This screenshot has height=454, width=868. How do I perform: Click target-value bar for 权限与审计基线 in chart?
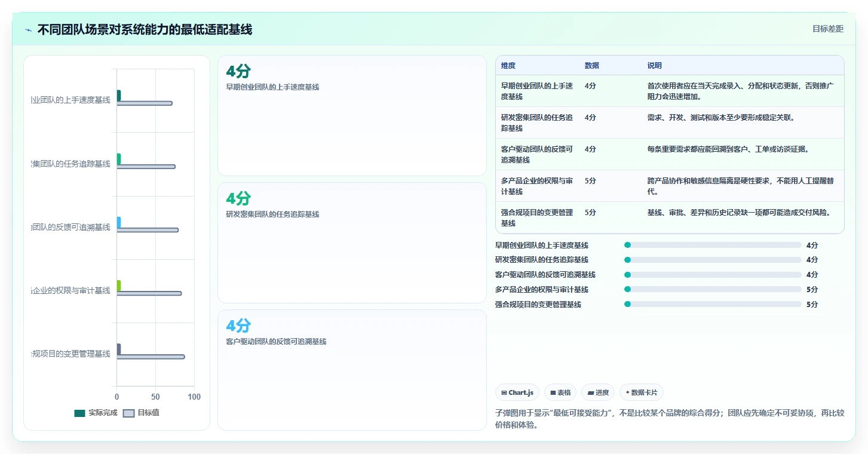pyautogui.click(x=149, y=293)
